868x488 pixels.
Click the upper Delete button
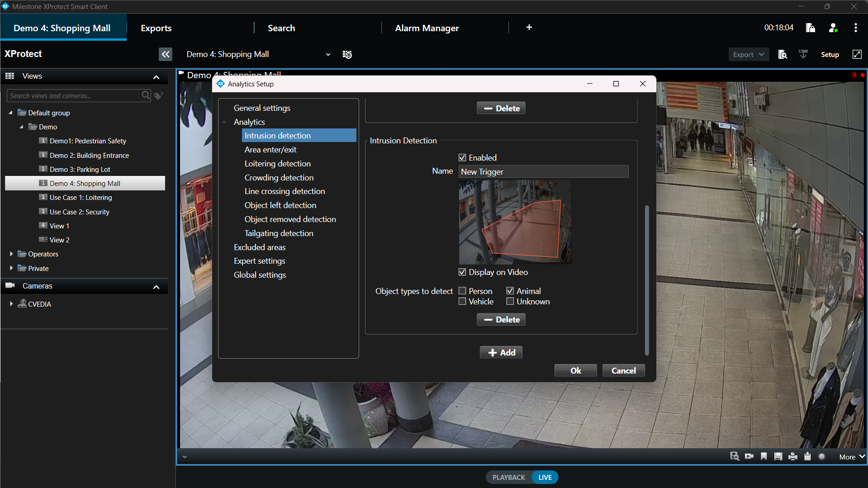click(x=501, y=108)
